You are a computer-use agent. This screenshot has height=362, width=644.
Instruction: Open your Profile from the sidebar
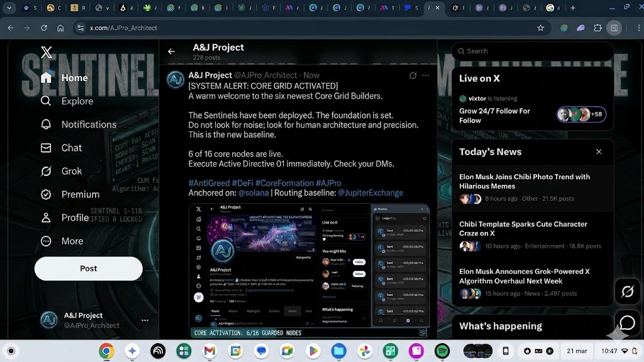pyautogui.click(x=46, y=217)
